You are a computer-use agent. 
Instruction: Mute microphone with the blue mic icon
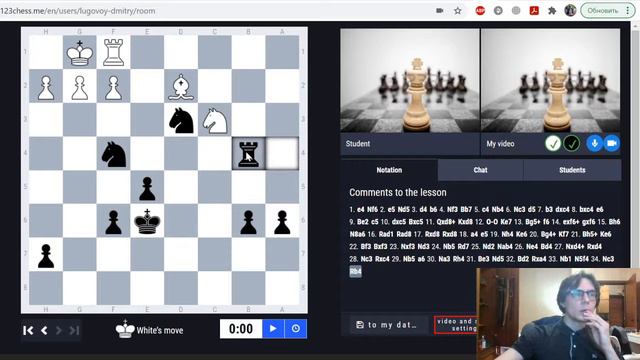(595, 143)
